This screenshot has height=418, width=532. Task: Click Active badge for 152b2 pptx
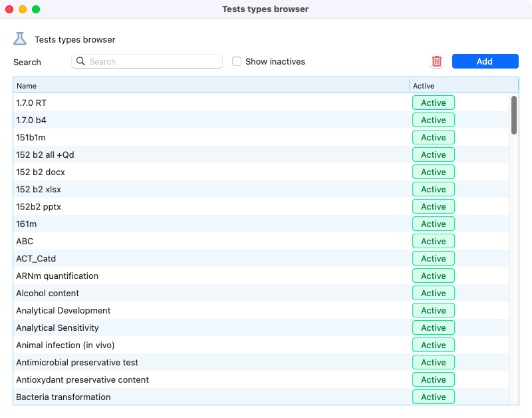click(x=434, y=206)
